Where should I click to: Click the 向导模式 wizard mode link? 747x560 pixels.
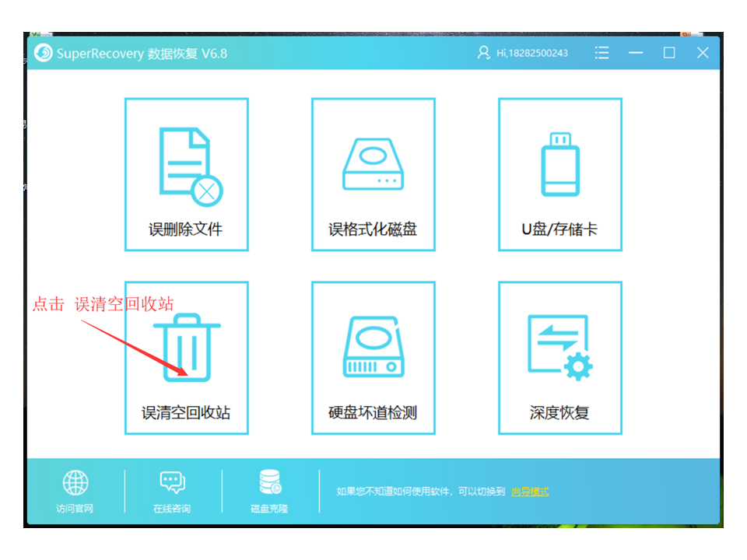pos(530,492)
